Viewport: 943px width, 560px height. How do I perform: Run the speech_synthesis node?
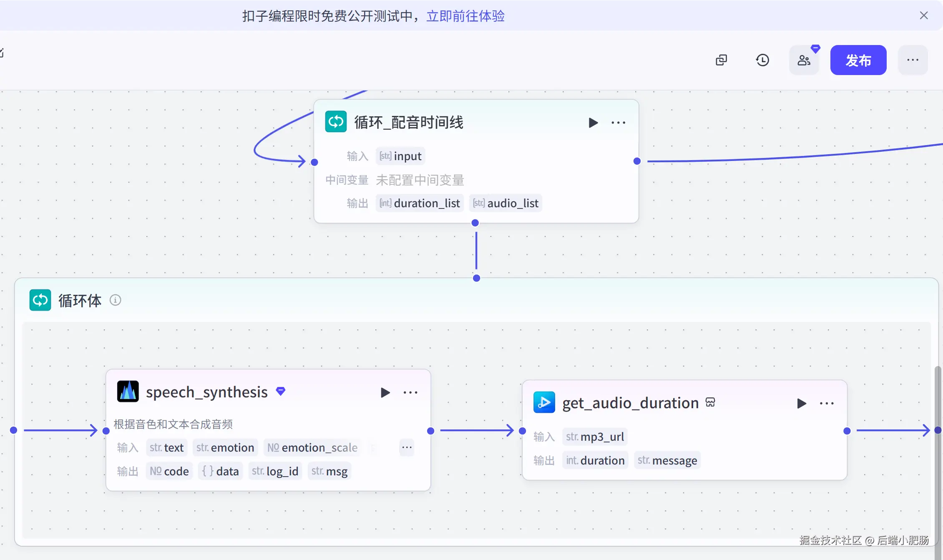click(385, 392)
